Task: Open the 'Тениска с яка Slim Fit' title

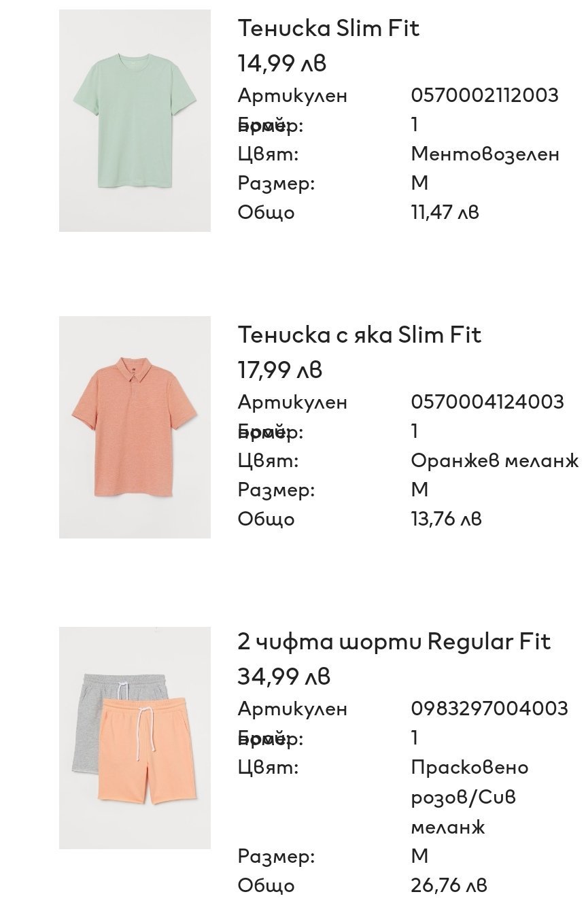Action: 359,335
